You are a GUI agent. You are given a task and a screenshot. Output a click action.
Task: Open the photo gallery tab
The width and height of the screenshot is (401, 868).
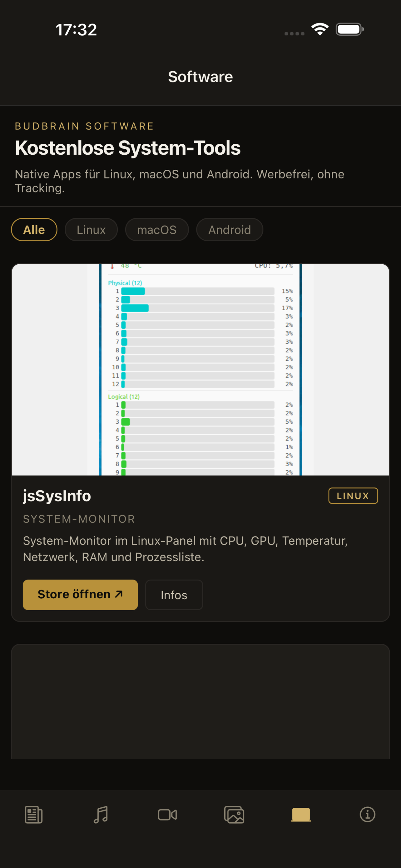[234, 815]
